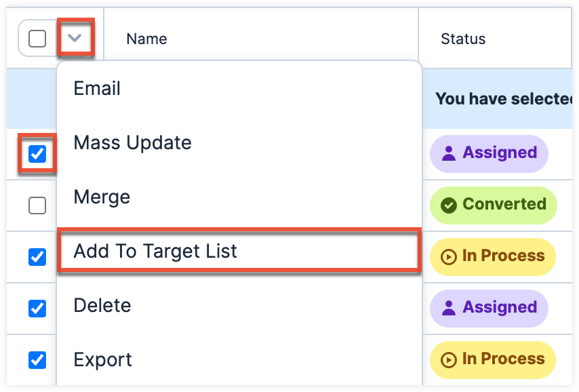The height and width of the screenshot is (392, 579).
Task: Choose Email from the bulk actions menu
Action: (x=97, y=89)
